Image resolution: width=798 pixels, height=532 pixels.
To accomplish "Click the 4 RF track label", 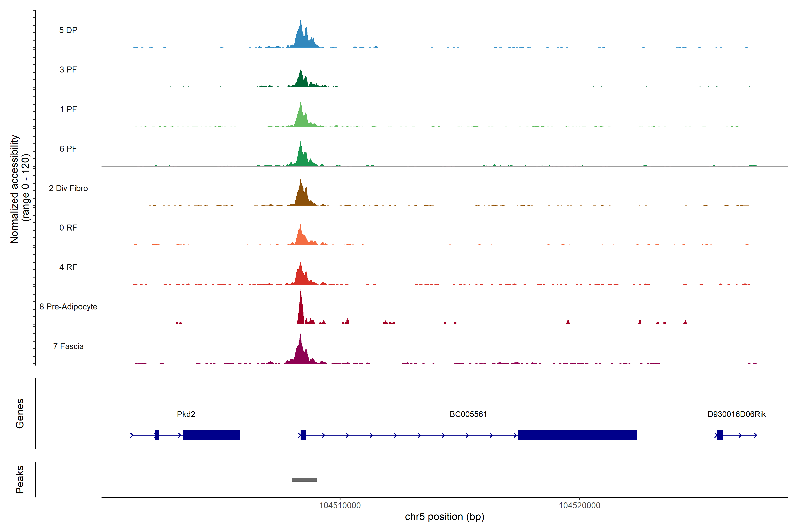I will [x=68, y=267].
